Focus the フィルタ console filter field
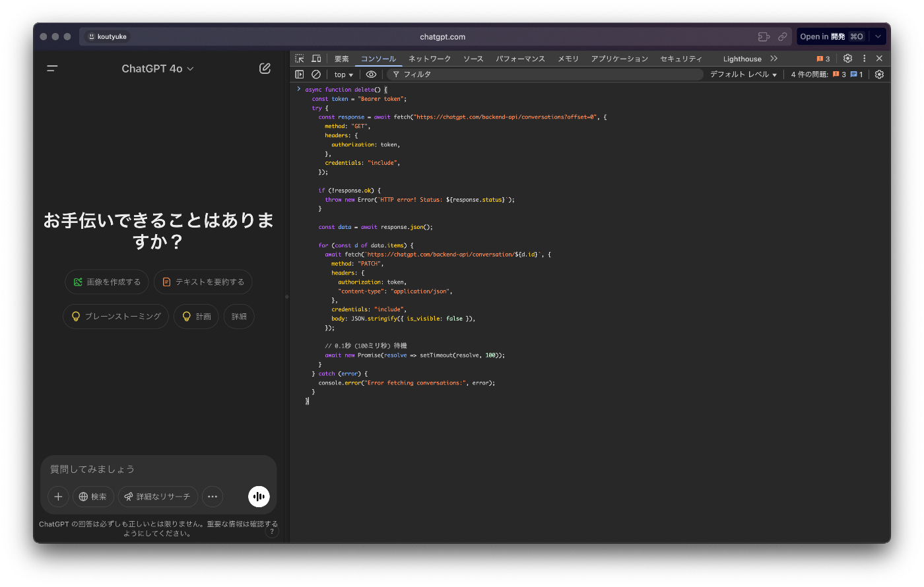 [544, 75]
